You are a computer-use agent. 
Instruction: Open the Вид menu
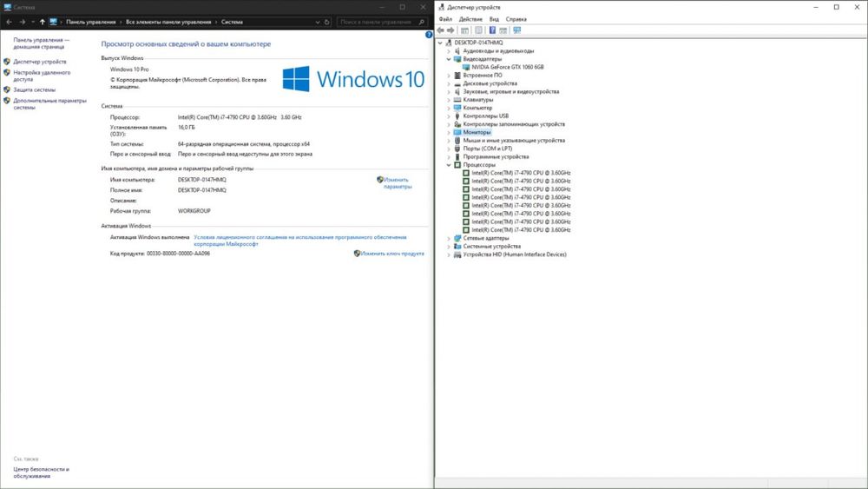494,19
